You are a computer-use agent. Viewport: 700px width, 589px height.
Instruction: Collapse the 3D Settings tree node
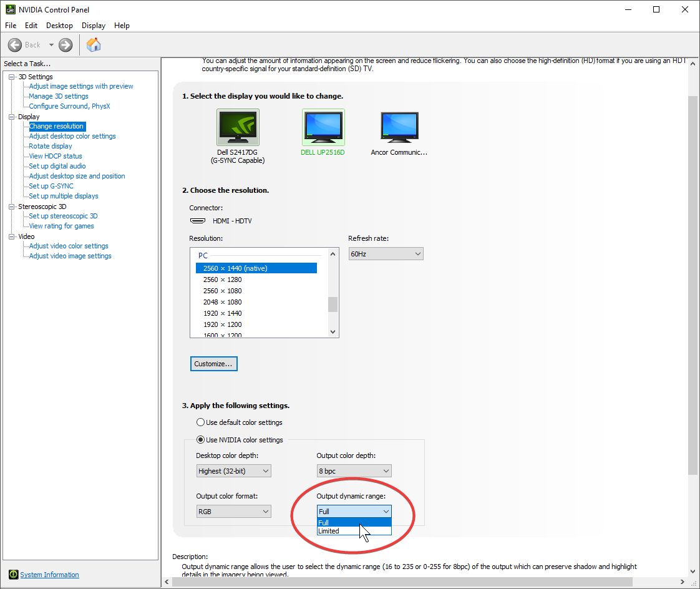click(x=12, y=77)
